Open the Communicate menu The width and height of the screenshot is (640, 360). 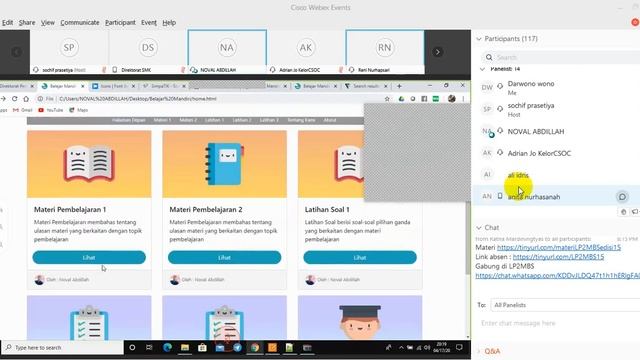(80, 22)
